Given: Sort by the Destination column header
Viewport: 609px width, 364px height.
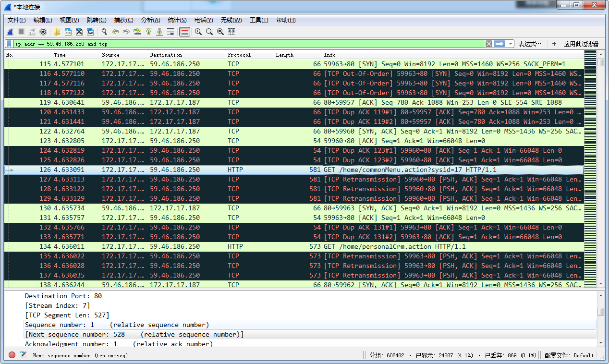Looking at the screenshot, I should coord(187,55).
